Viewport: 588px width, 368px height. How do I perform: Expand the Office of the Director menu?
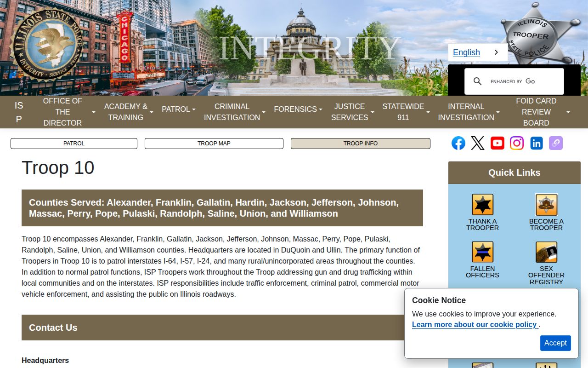click(69, 112)
